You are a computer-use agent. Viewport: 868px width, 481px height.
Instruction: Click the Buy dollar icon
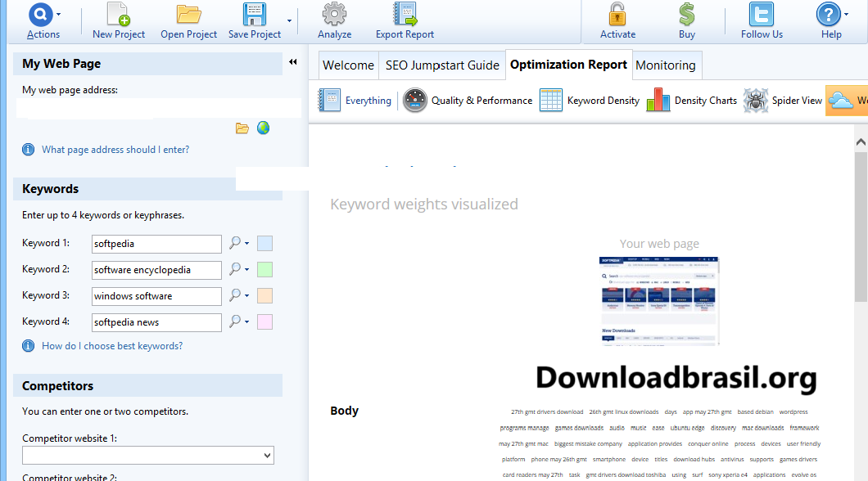(686, 15)
